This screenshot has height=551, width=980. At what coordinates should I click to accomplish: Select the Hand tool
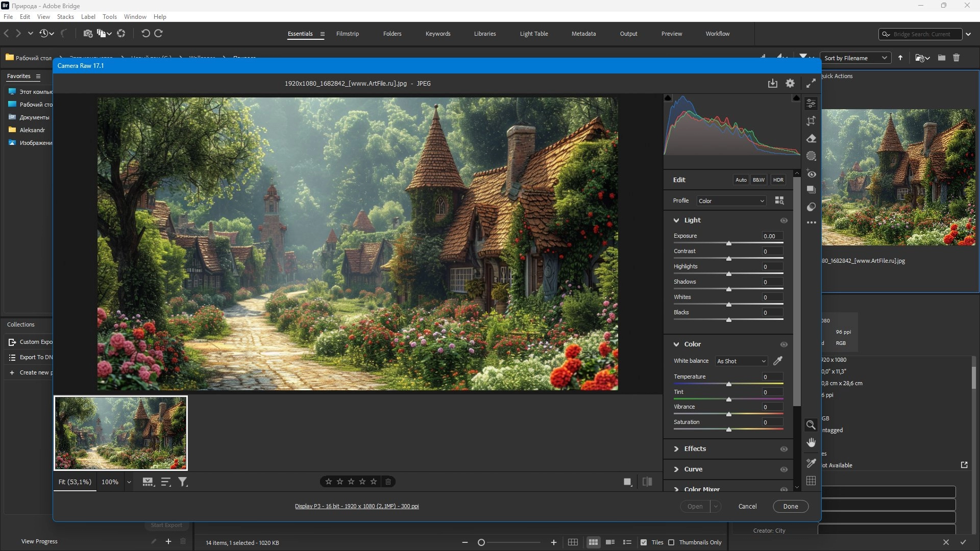coord(811,442)
